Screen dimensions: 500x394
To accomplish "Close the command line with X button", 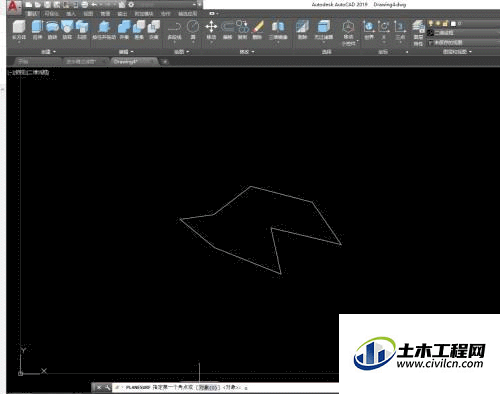I will click(99, 387).
